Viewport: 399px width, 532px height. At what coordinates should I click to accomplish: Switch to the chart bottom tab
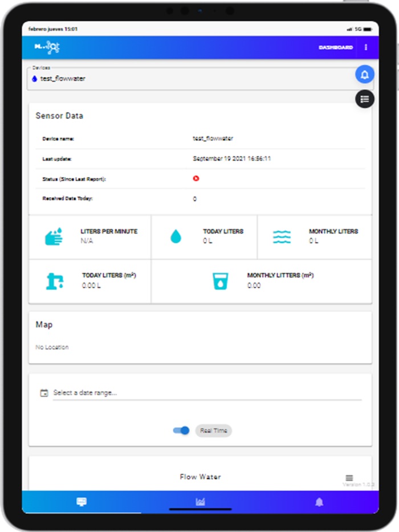pyautogui.click(x=200, y=501)
